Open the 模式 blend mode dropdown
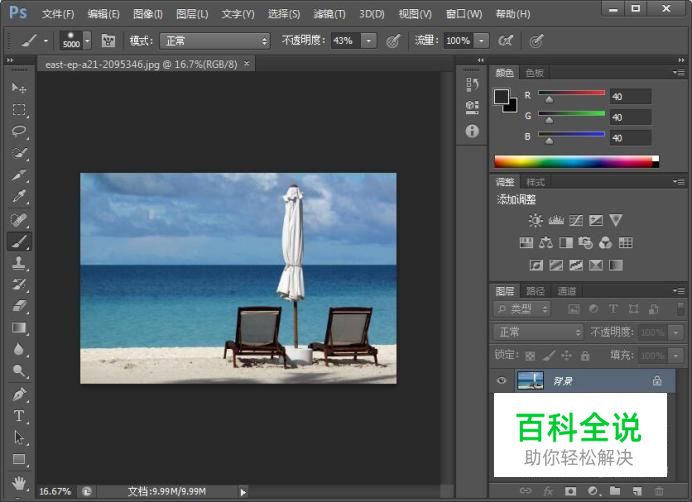The height and width of the screenshot is (502, 692). coord(215,41)
